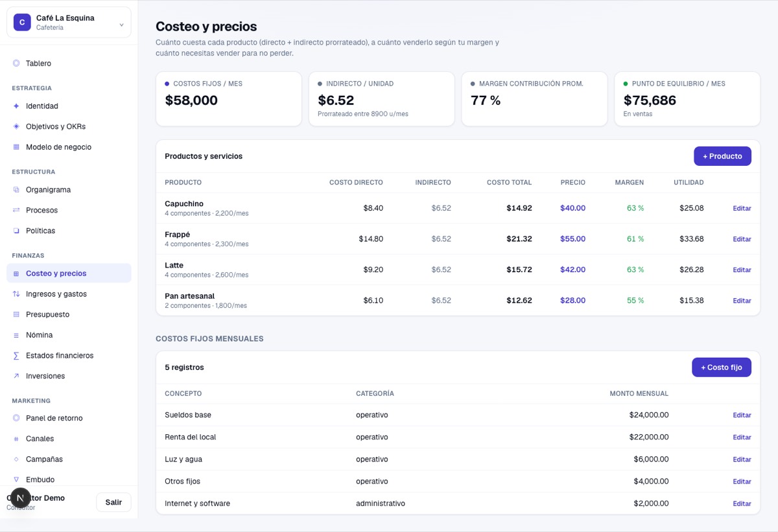Edit the Latte product row
The height and width of the screenshot is (532, 778).
pyautogui.click(x=742, y=270)
